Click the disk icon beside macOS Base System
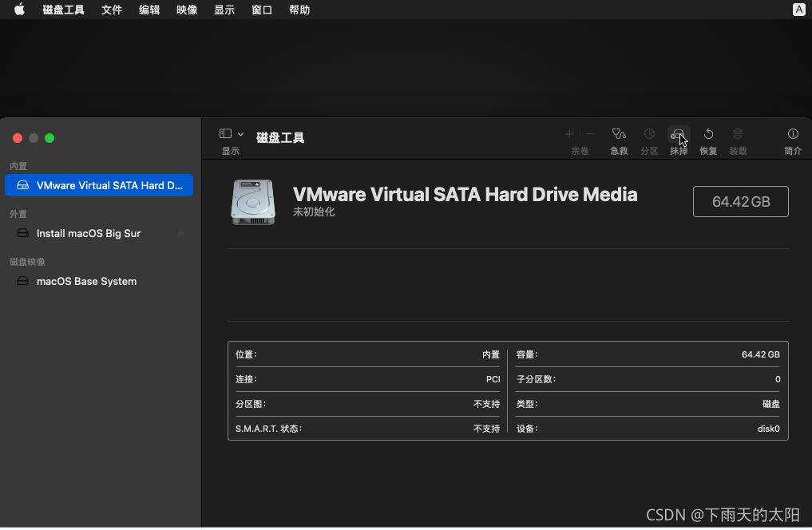 click(x=23, y=281)
